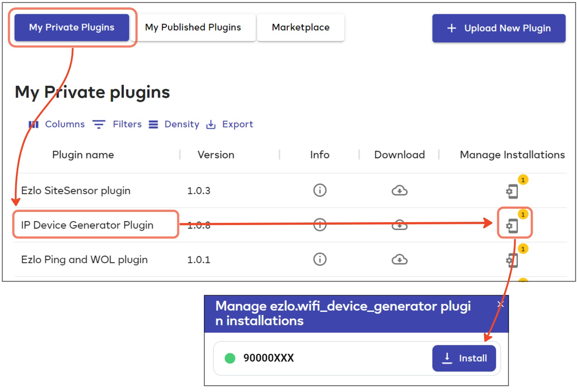The height and width of the screenshot is (392, 577).
Task: Switch to My Private Plugins tab
Action: point(72,28)
